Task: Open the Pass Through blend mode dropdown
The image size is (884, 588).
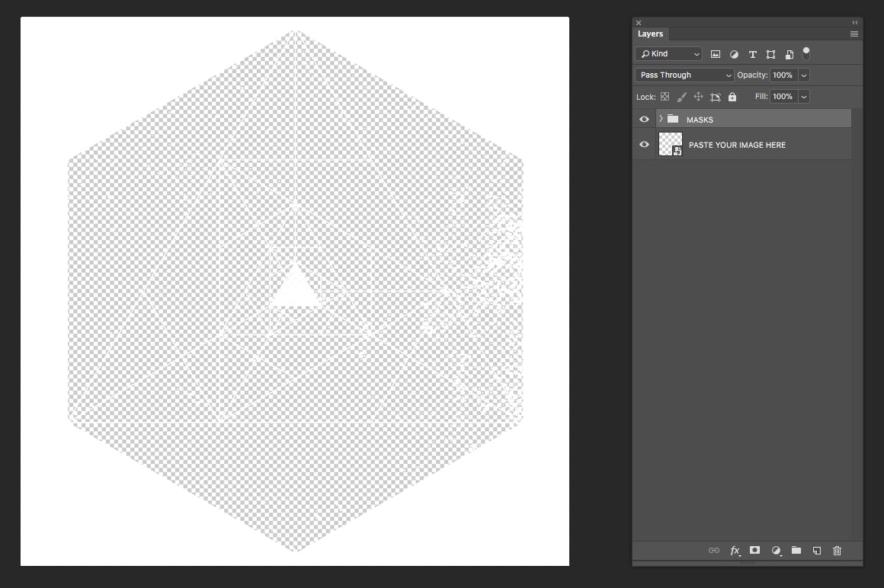Action: [684, 75]
